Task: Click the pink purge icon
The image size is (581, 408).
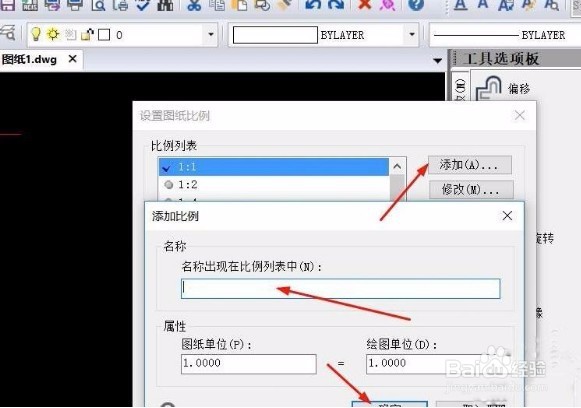Action: tap(387, 4)
